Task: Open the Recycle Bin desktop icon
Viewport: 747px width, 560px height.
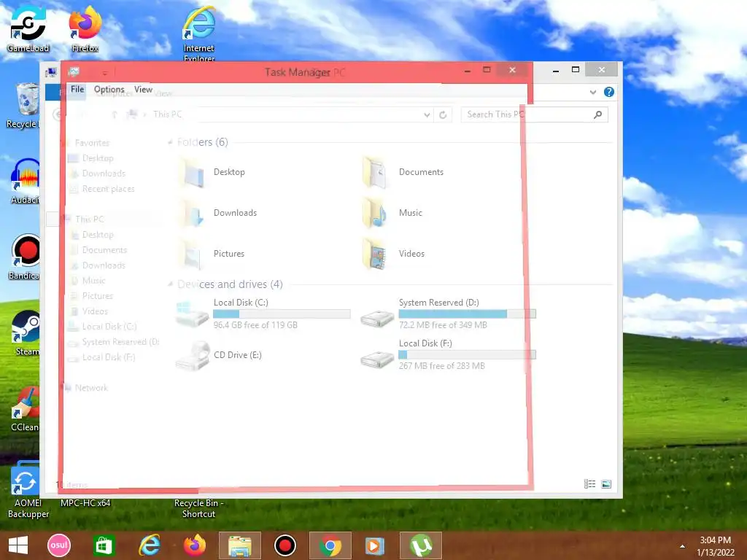Action: 24,106
